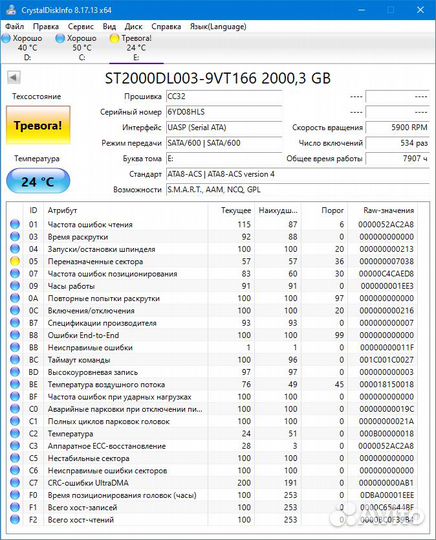The height and width of the screenshot is (540, 436).
Task: Click the blue status icon for attribute B8
Action: 15,335
